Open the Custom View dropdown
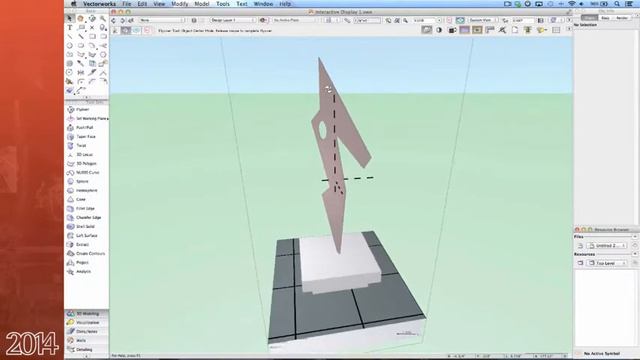Image resolution: width=640 pixels, height=360 pixels. tap(483, 20)
